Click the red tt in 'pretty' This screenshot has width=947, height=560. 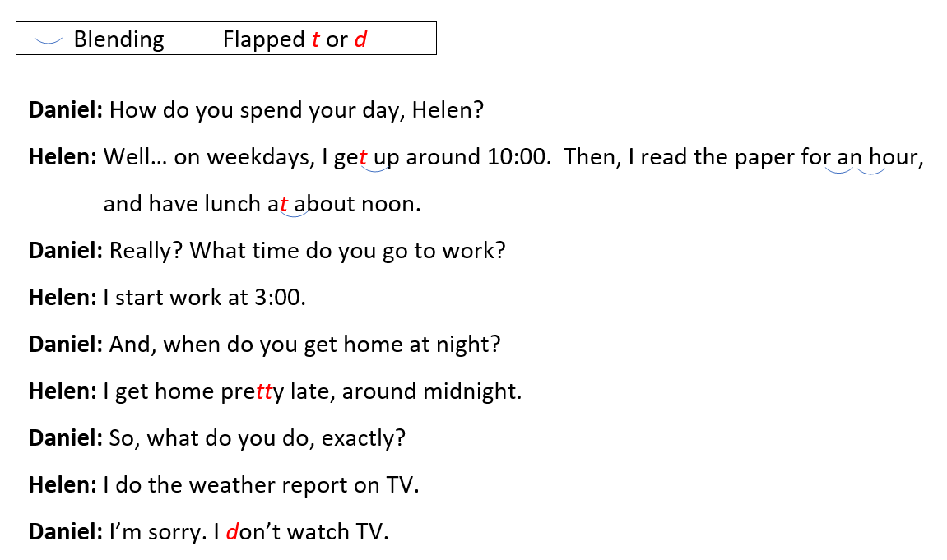[x=264, y=391]
